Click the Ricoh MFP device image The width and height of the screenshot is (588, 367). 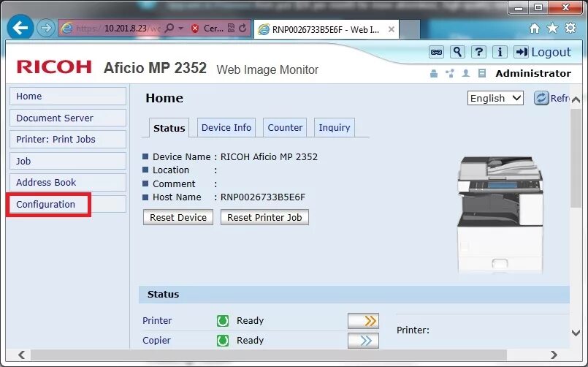pos(500,215)
